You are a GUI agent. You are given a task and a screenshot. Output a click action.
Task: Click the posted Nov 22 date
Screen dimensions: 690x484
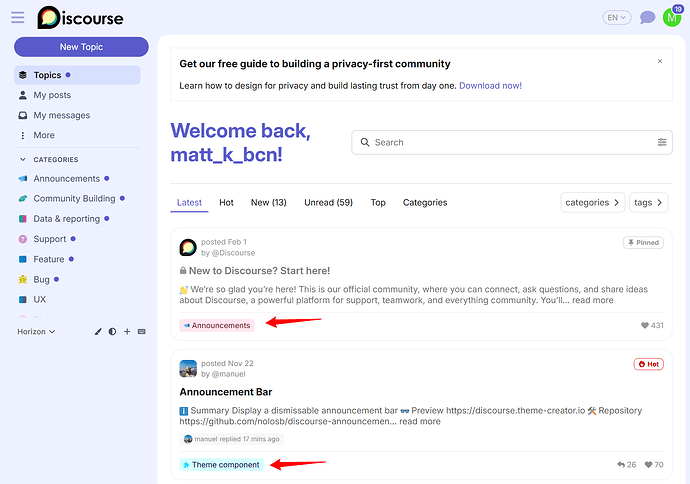coord(227,363)
